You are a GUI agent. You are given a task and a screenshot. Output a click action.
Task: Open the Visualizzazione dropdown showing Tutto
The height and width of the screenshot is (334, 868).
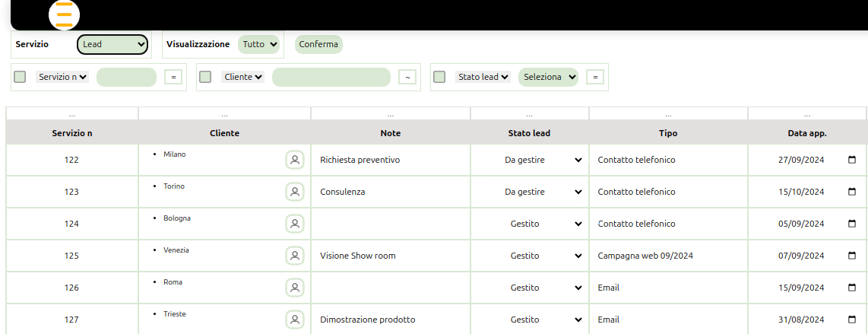(260, 45)
